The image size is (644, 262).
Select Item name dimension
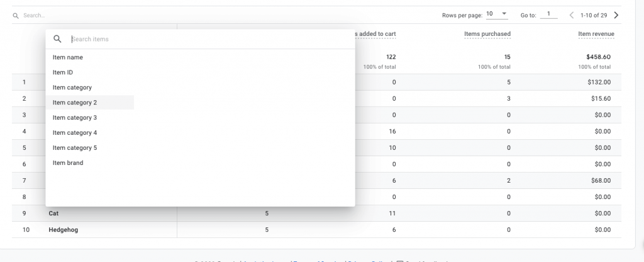pos(68,57)
